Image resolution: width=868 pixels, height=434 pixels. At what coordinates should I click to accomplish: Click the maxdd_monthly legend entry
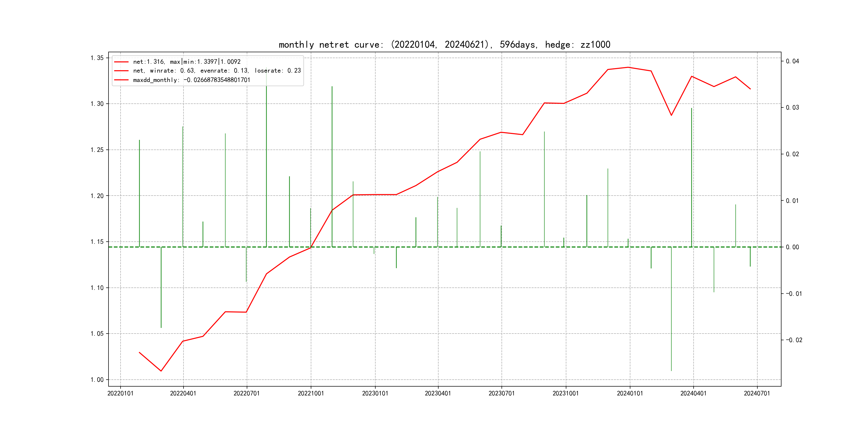[x=191, y=80]
